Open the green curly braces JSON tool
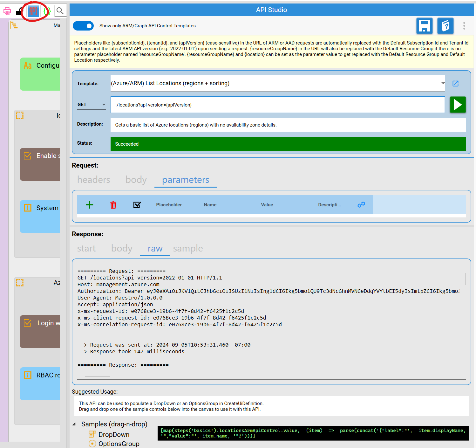The height and width of the screenshot is (448, 476). tap(47, 11)
